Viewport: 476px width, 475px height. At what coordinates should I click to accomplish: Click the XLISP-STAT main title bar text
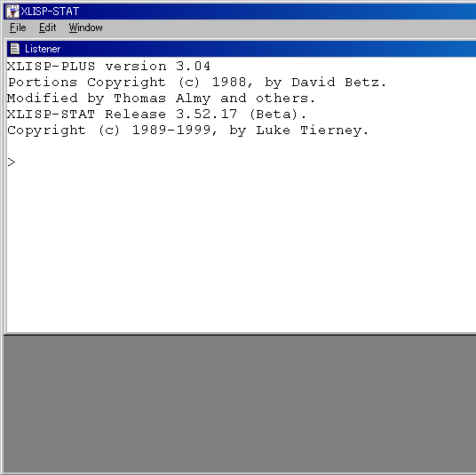coord(50,12)
